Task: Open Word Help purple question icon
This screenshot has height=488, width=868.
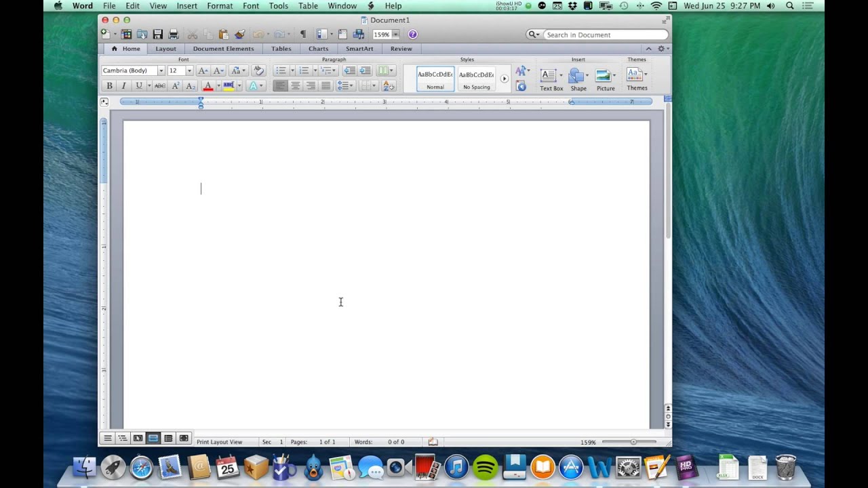Action: click(x=413, y=34)
